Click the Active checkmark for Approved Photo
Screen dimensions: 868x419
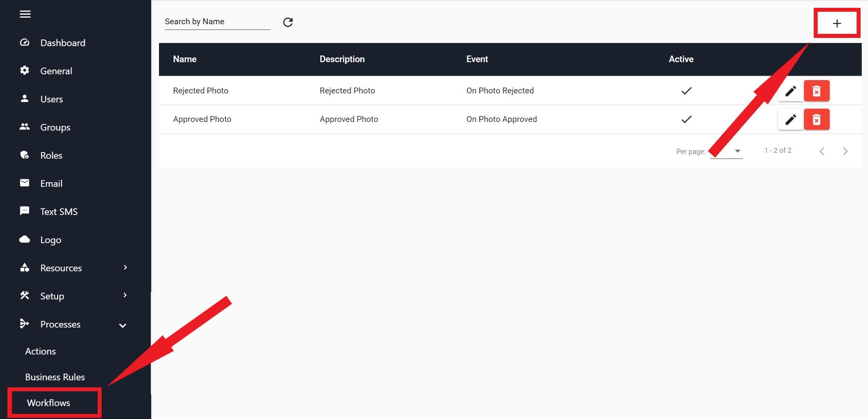(686, 119)
